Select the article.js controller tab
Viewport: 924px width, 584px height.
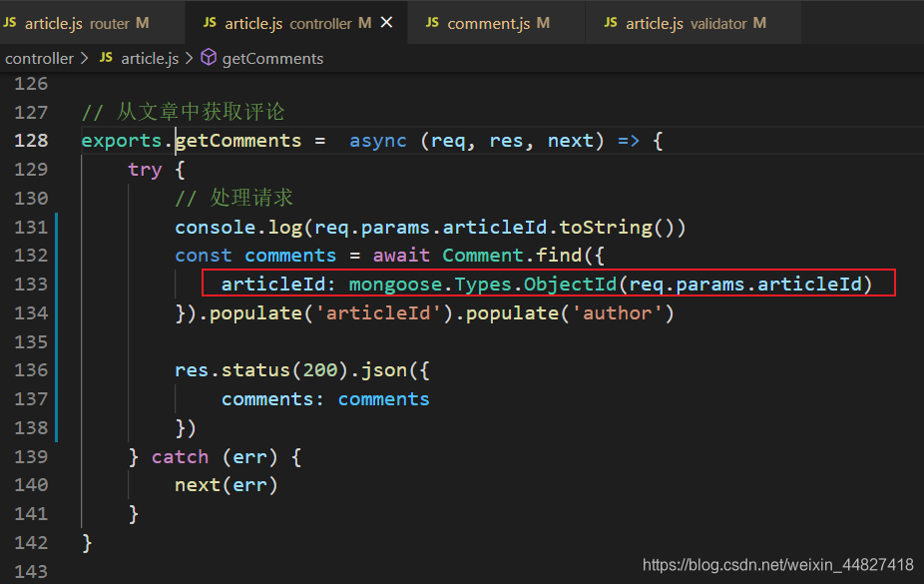(x=295, y=22)
